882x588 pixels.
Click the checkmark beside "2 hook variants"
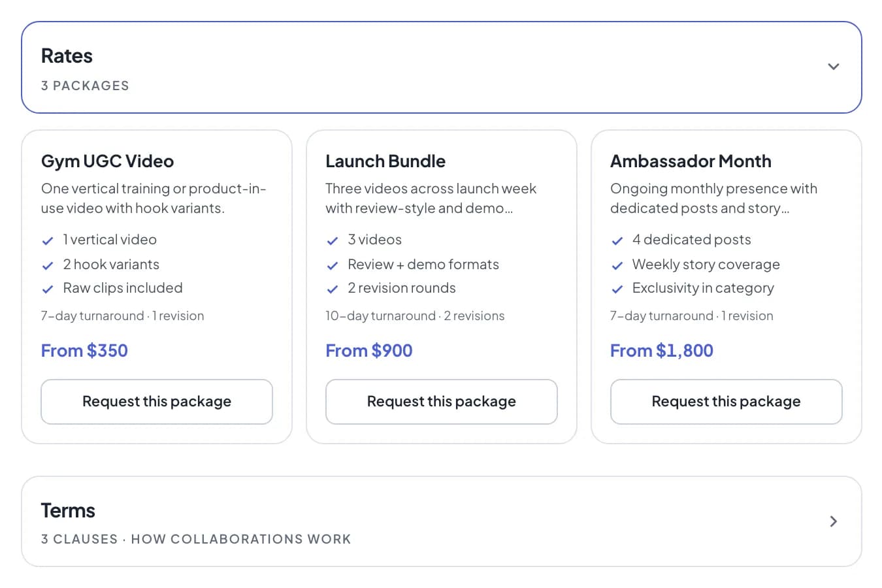pyautogui.click(x=48, y=265)
